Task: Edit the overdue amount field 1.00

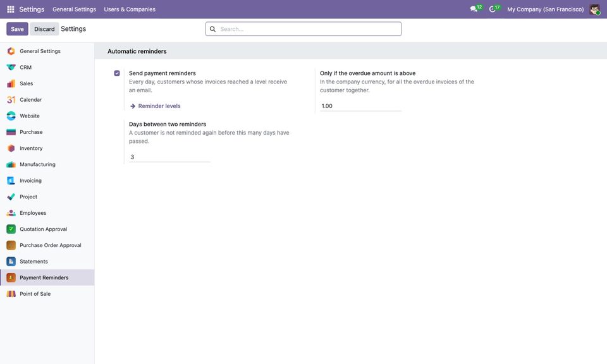Action: pos(360,106)
